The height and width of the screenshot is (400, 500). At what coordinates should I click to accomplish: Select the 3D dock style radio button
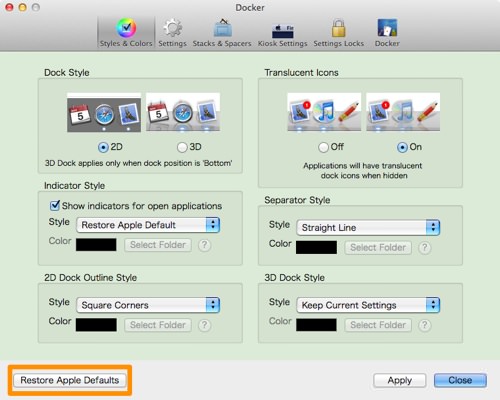(182, 147)
